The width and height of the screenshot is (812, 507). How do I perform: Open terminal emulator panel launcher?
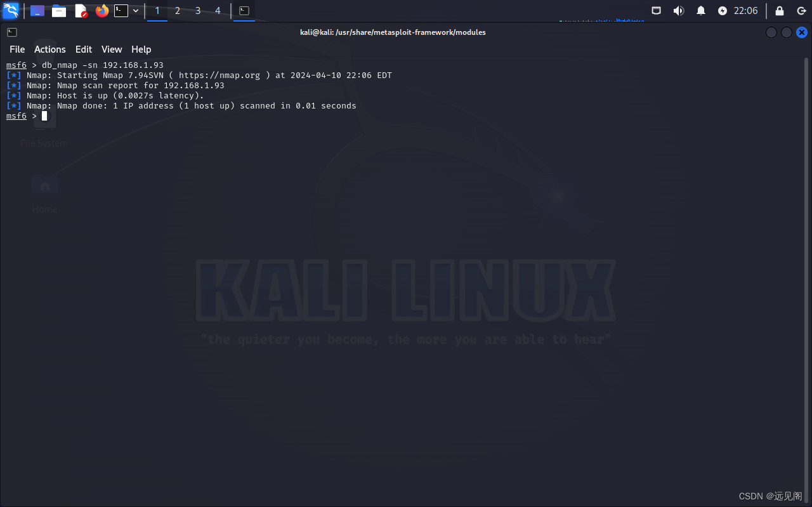[121, 11]
